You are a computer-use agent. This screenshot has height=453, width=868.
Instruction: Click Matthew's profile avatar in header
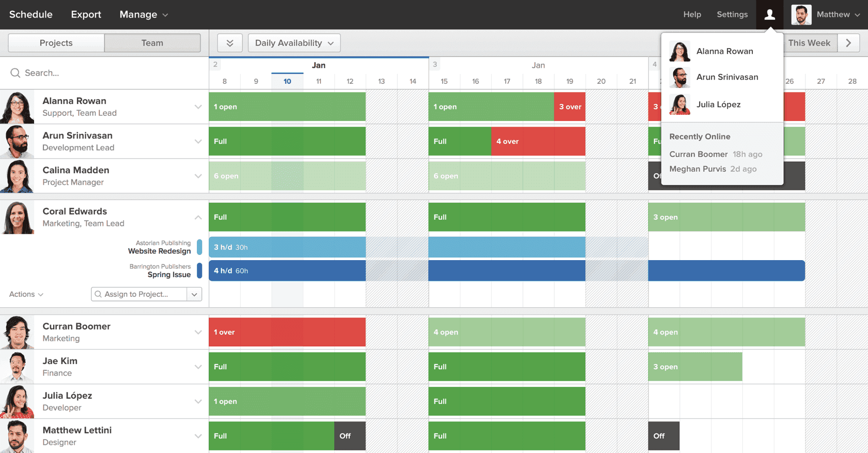[x=801, y=14]
